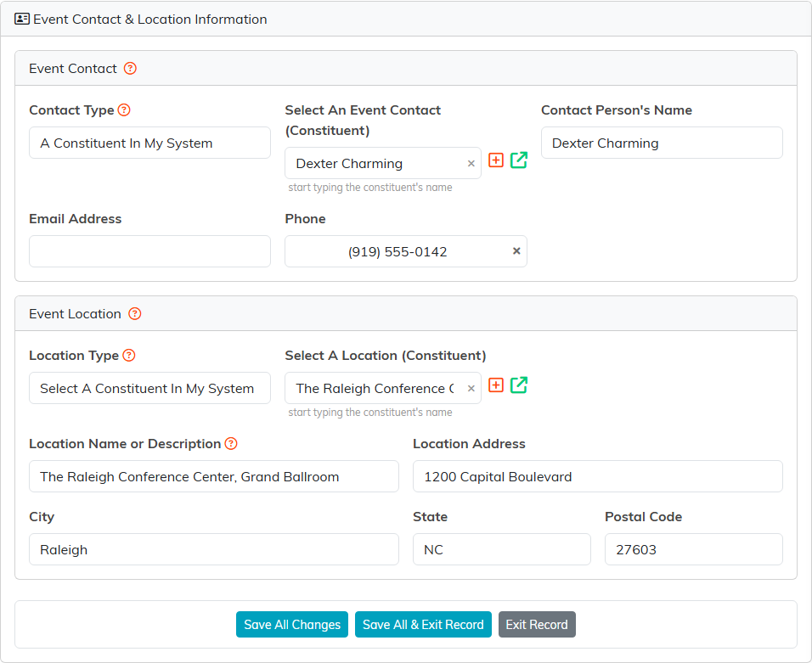Click the Postal Code field
Screen dimensions: 812x663
694,549
